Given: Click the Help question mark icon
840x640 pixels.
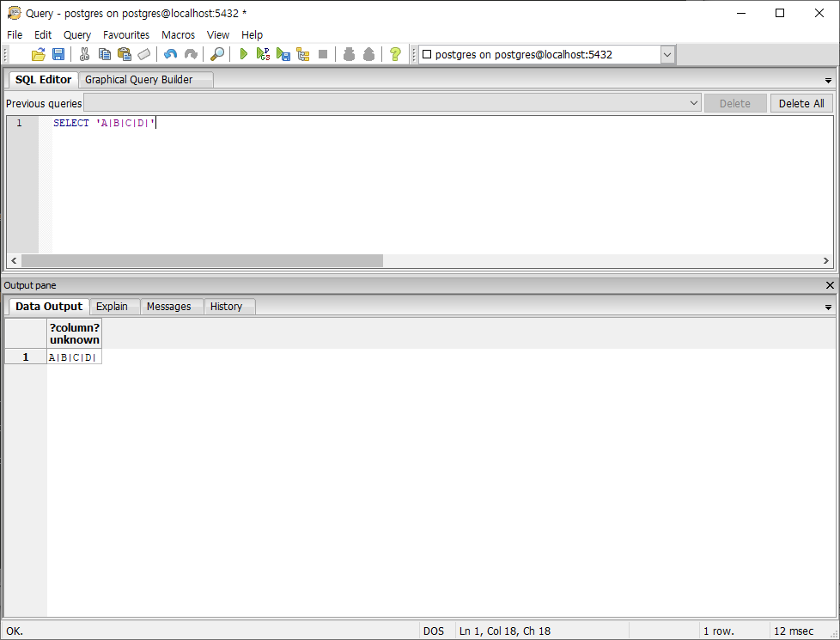Looking at the screenshot, I should pyautogui.click(x=395, y=54).
